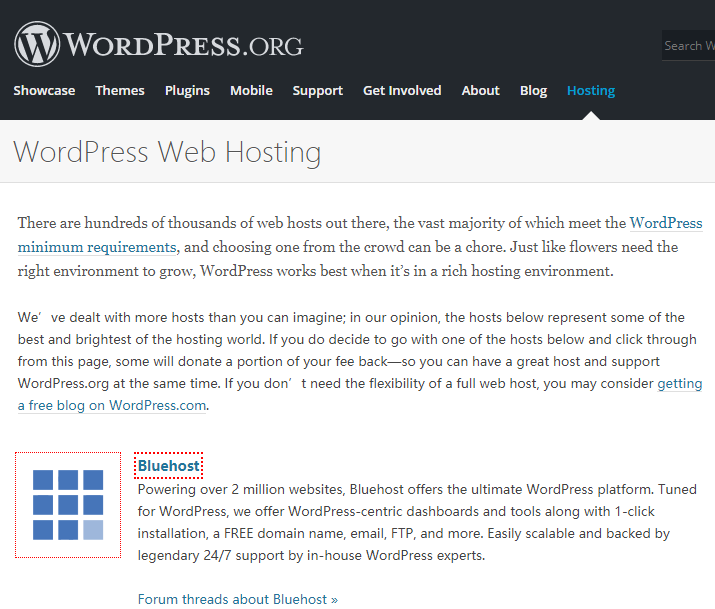Click the paragraph starting 'There are hundreds'

[x=360, y=247]
